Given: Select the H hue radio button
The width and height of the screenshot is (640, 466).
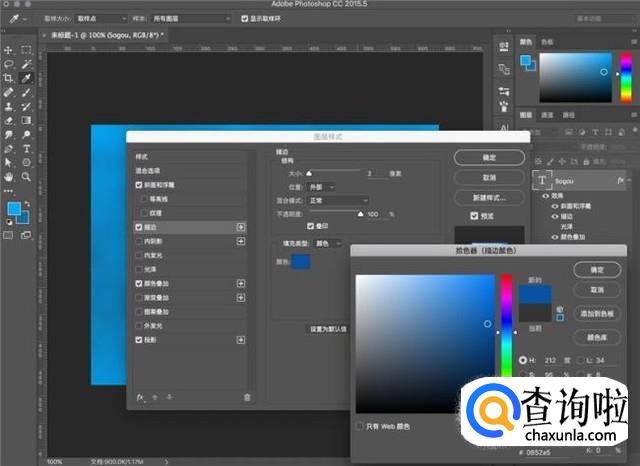Looking at the screenshot, I should click(x=523, y=360).
